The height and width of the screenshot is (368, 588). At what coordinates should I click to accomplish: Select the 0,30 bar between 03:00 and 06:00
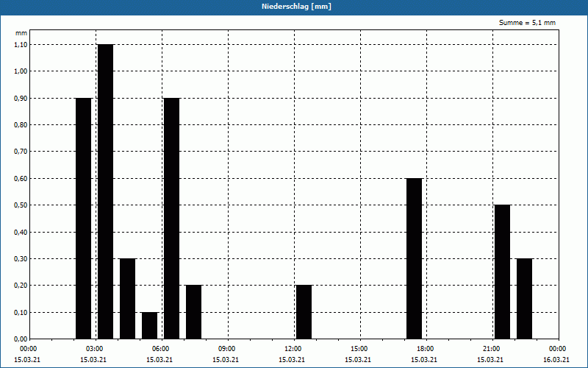[x=127, y=299]
